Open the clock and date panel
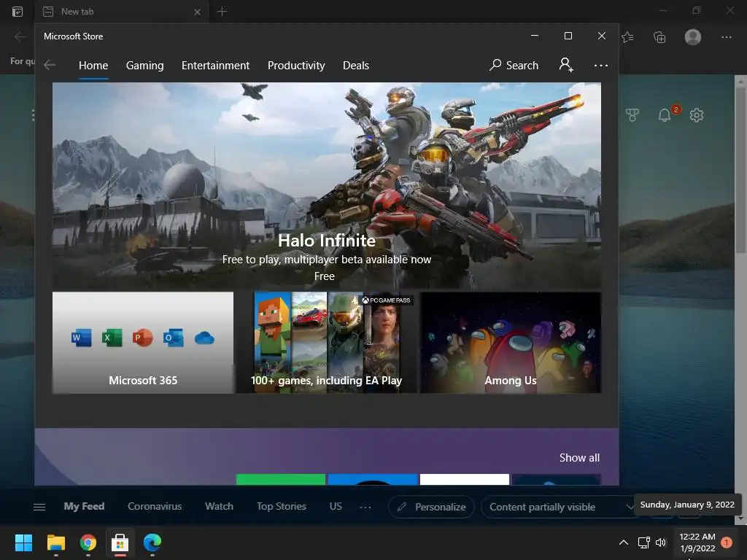 pos(697,542)
